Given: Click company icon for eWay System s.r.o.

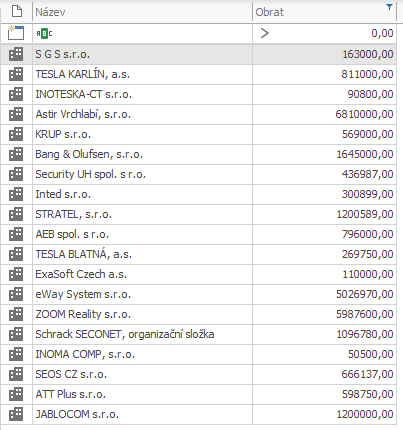Looking at the screenshot, I should coord(16,294).
